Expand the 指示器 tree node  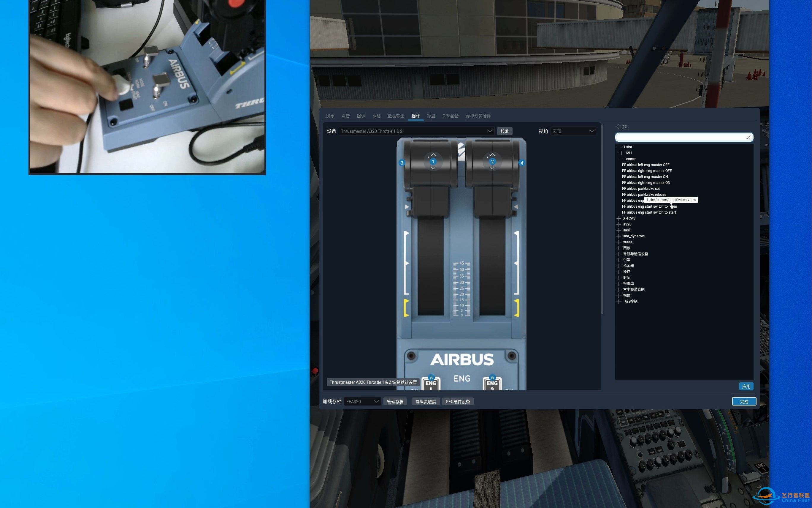pos(619,266)
